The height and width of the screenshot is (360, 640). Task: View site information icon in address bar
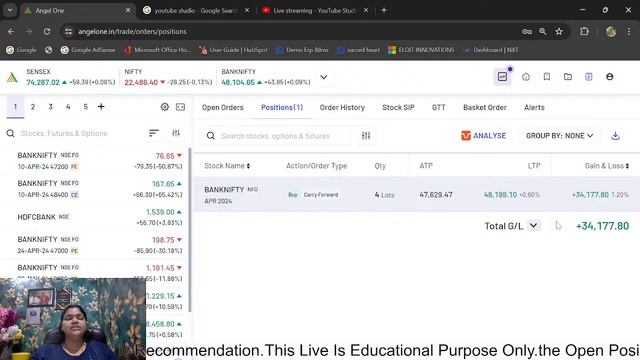[68, 31]
